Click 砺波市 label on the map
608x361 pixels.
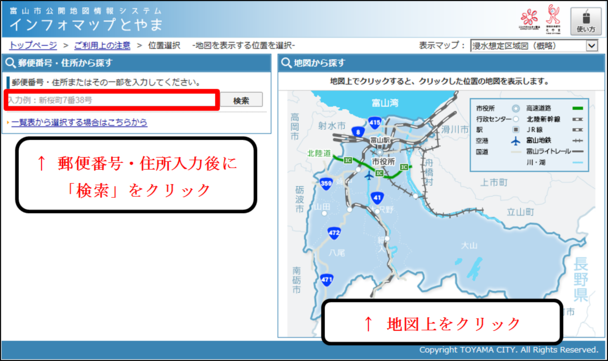(x=299, y=199)
